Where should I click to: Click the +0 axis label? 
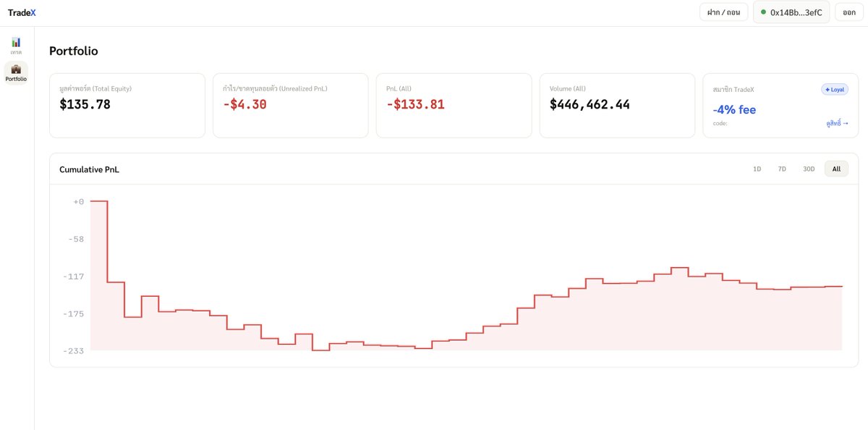coord(79,201)
